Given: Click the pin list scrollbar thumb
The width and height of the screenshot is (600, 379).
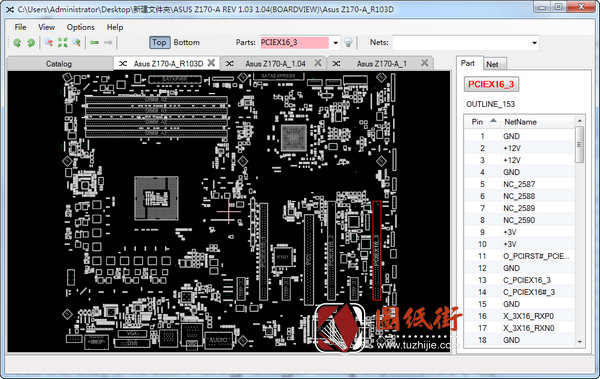Looking at the screenshot, I should click(579, 145).
